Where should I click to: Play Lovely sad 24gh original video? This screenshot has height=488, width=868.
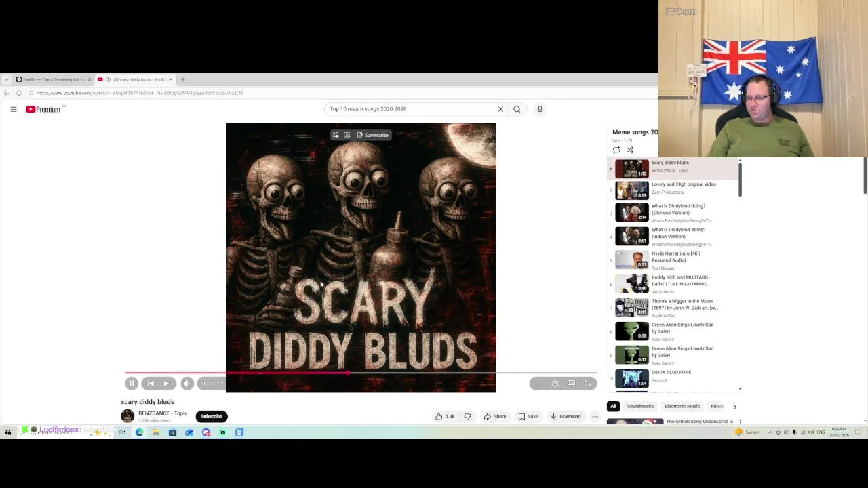coord(671,189)
